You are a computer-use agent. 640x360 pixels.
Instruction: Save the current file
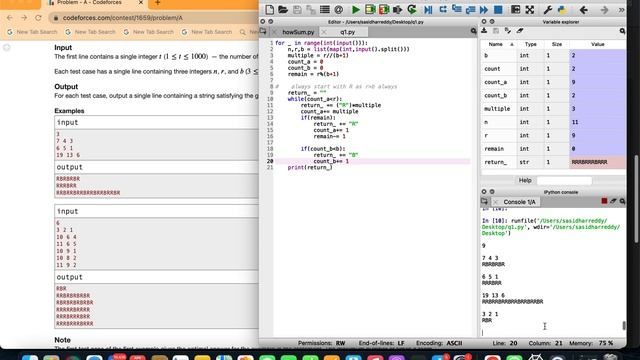(x=297, y=9)
